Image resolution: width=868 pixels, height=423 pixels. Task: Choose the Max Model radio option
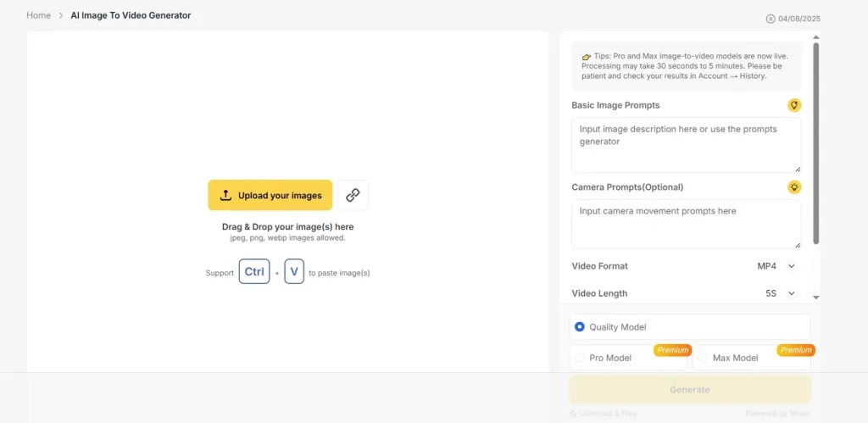703,358
